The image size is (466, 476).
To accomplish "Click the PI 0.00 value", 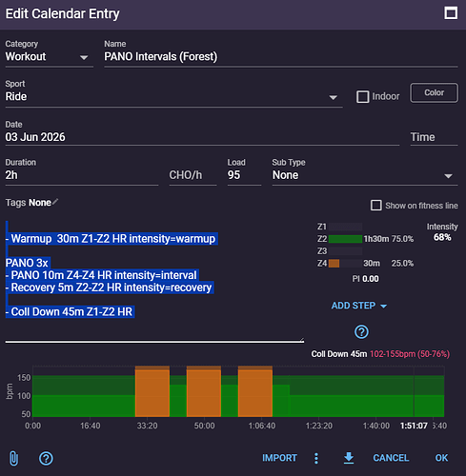I will point(365,279).
